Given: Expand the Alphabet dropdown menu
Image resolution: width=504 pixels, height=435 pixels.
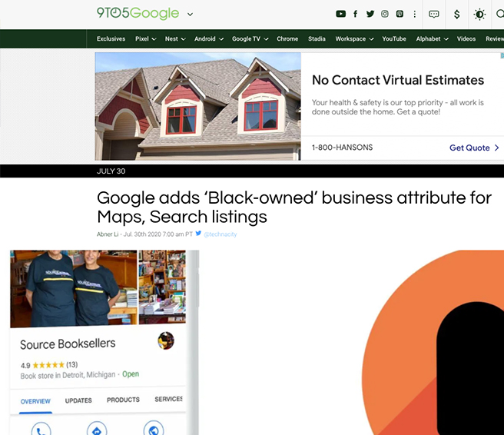Looking at the screenshot, I should point(432,39).
